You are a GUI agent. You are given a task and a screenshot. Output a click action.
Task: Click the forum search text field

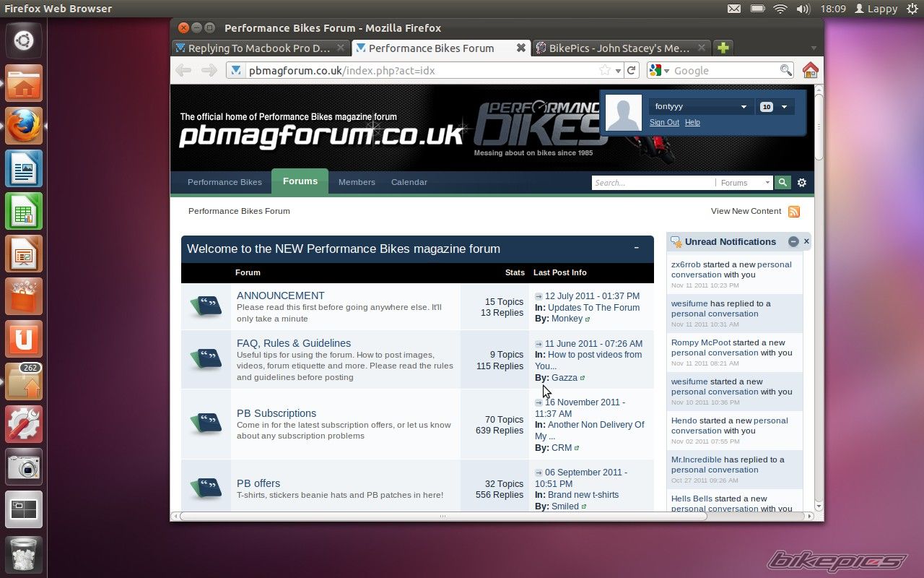point(653,183)
